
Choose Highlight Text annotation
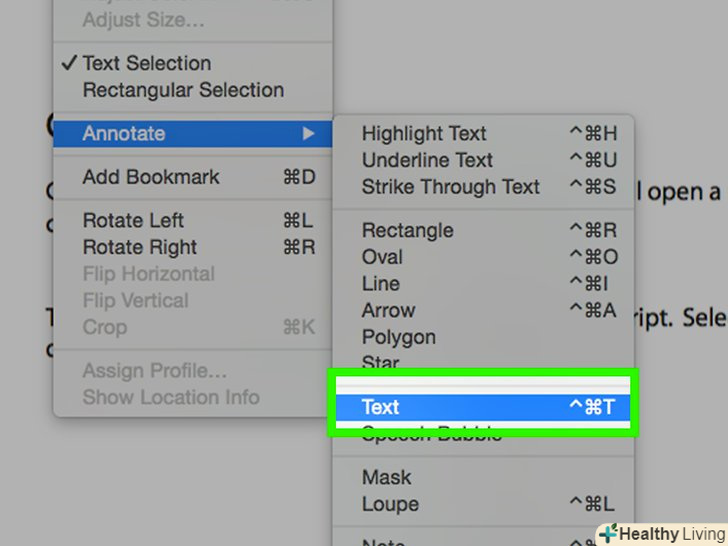424,134
